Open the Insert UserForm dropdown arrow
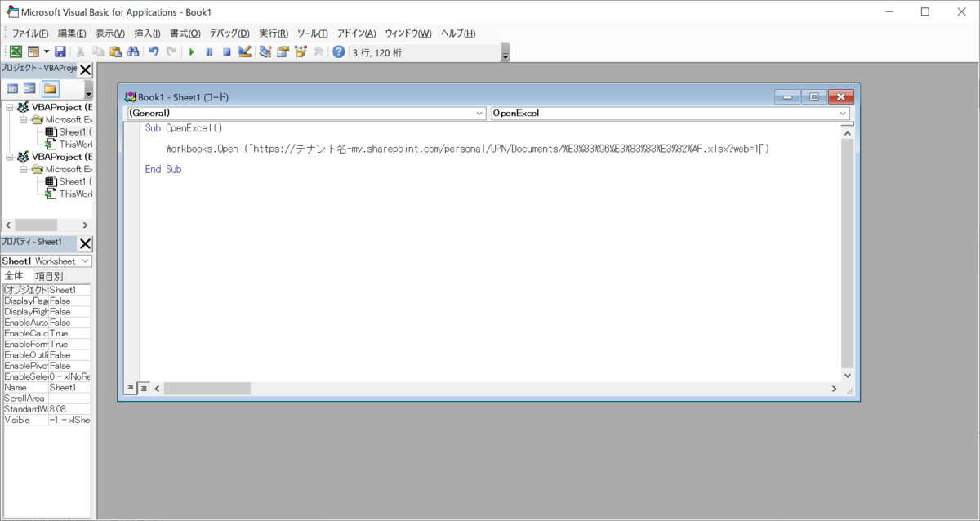 pos(46,51)
